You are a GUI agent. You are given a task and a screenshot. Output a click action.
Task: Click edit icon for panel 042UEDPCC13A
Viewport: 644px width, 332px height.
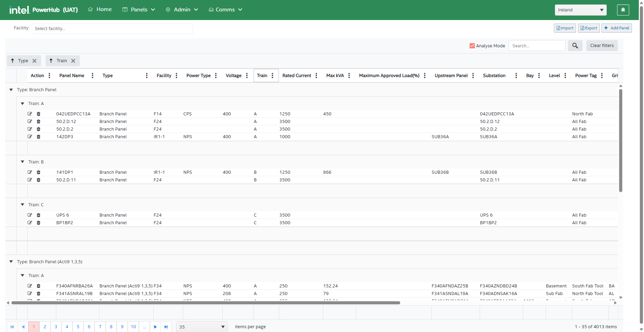click(x=30, y=114)
